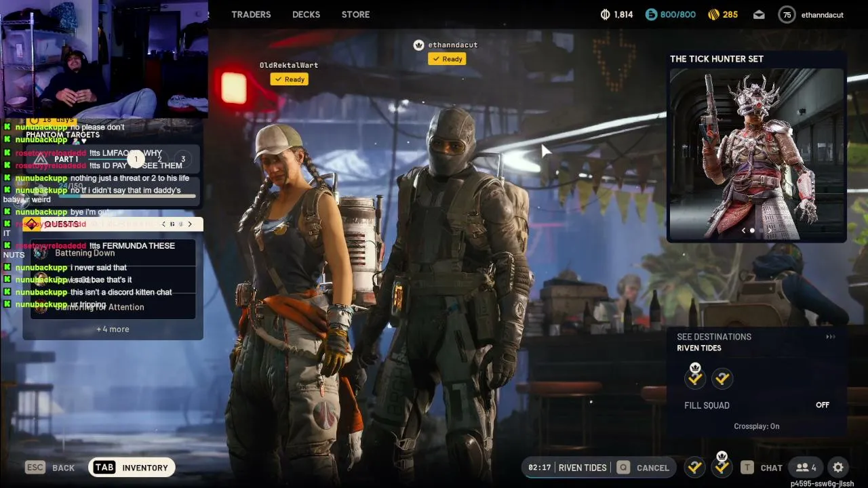Select the leader squad slot in destinations panel
Viewport: 868px width, 488px height.
click(x=695, y=378)
